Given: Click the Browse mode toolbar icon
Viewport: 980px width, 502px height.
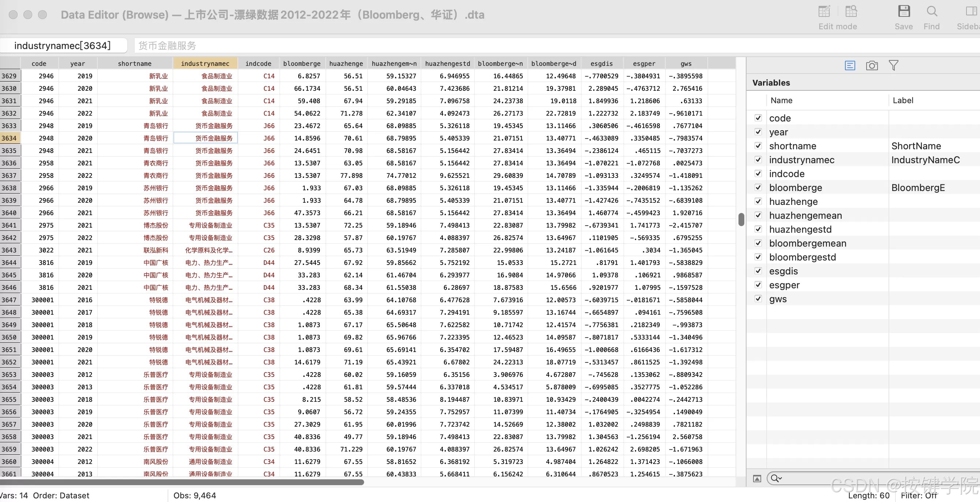Looking at the screenshot, I should (851, 11).
